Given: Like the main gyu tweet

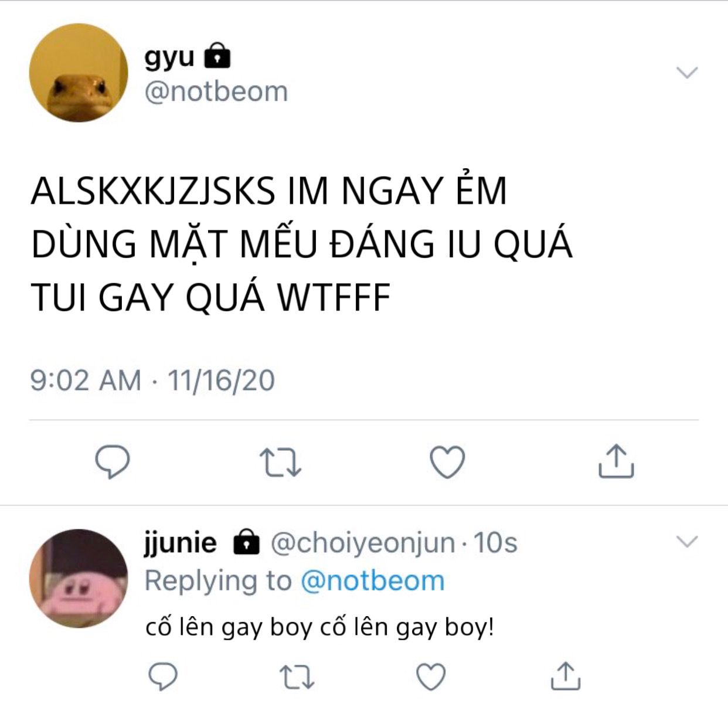Looking at the screenshot, I should 448,462.
